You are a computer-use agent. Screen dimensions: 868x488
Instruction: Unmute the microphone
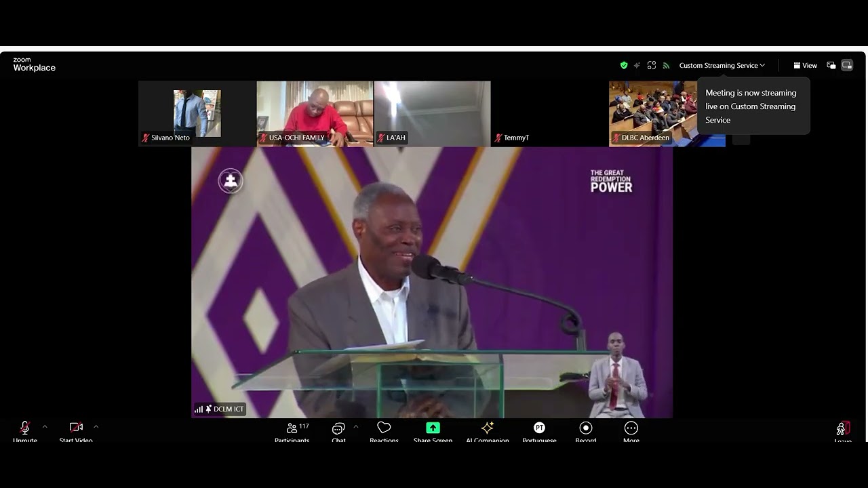[25, 431]
